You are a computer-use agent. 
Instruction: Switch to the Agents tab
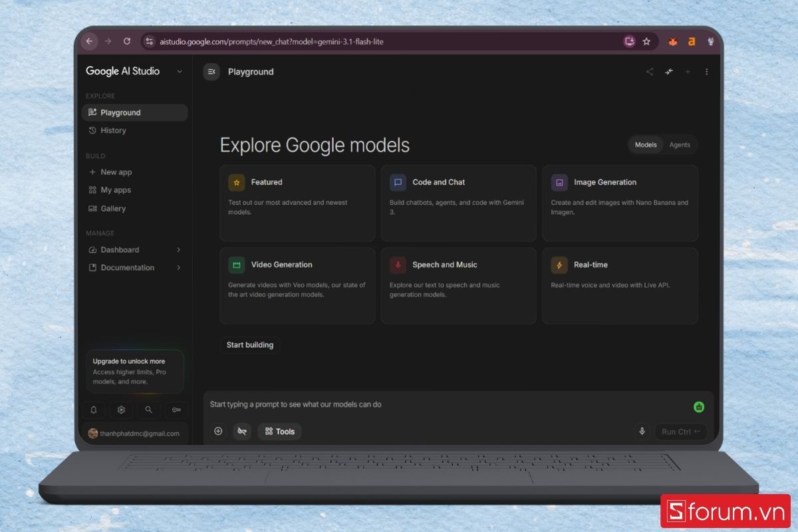pyautogui.click(x=680, y=145)
